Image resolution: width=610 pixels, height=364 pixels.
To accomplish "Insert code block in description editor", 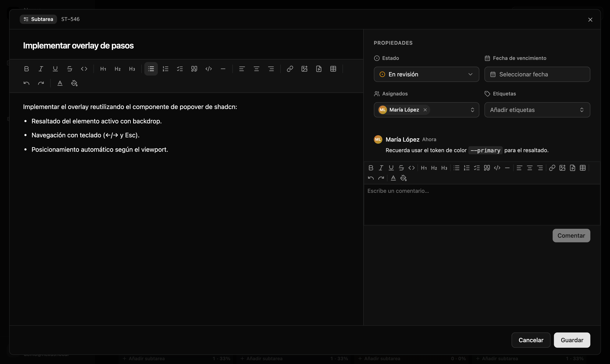I will pyautogui.click(x=209, y=69).
